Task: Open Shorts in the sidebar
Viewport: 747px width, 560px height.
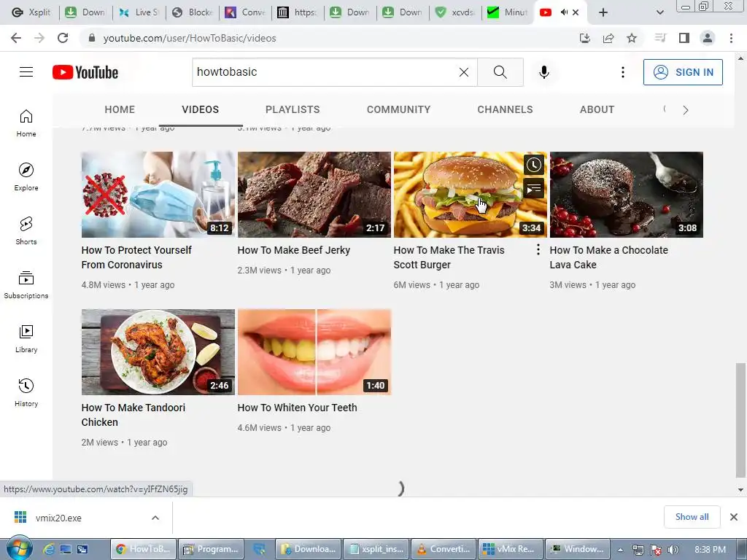Action: 26,230
